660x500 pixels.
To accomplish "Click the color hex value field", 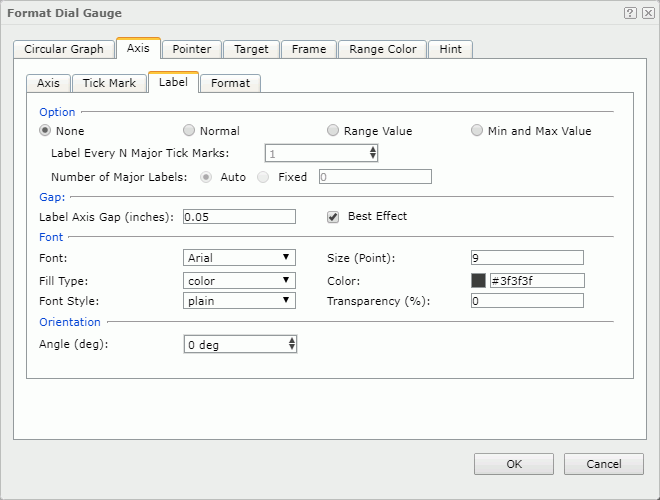I will (537, 281).
